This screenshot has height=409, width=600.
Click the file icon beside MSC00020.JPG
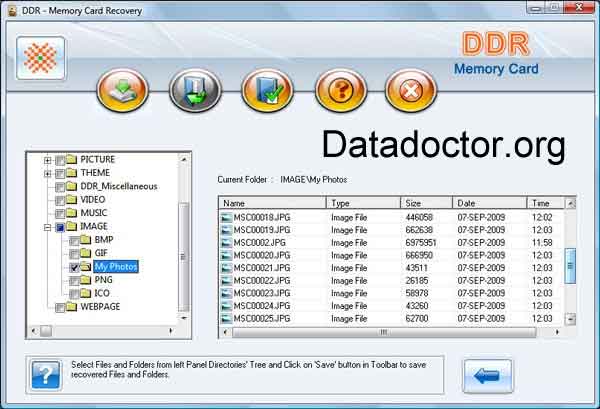[227, 256]
